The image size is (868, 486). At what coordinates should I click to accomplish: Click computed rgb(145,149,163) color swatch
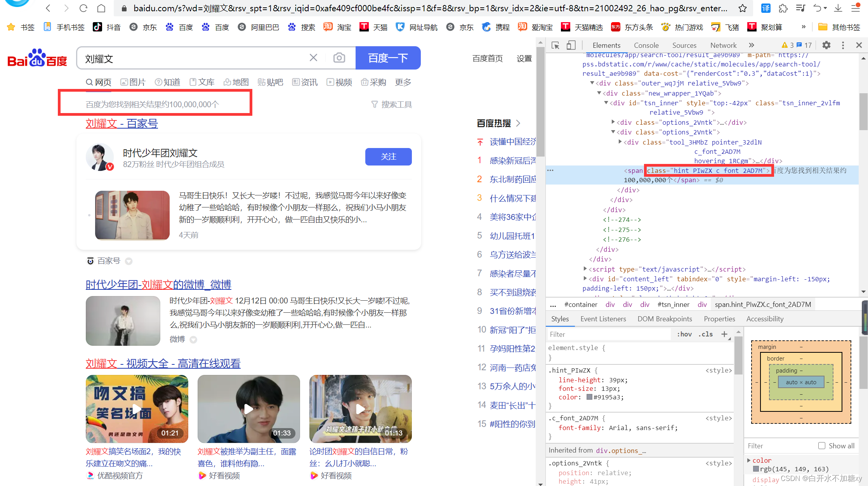[x=756, y=469]
